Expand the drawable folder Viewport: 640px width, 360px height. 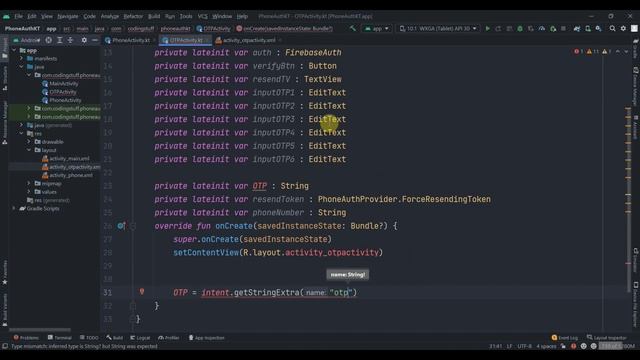(x=29, y=142)
